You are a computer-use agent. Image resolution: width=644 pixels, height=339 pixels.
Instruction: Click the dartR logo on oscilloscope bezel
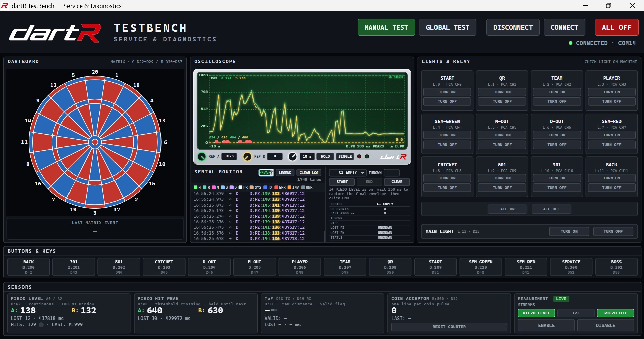point(394,157)
